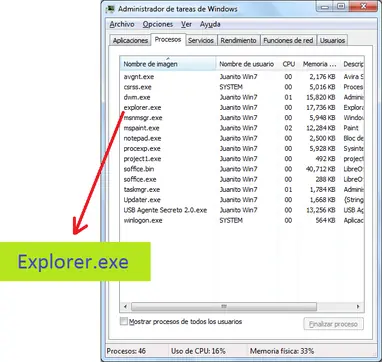This screenshot has height=362, width=382.
Task: Click the Uso de CPU: 16% status
Action: tap(198, 351)
